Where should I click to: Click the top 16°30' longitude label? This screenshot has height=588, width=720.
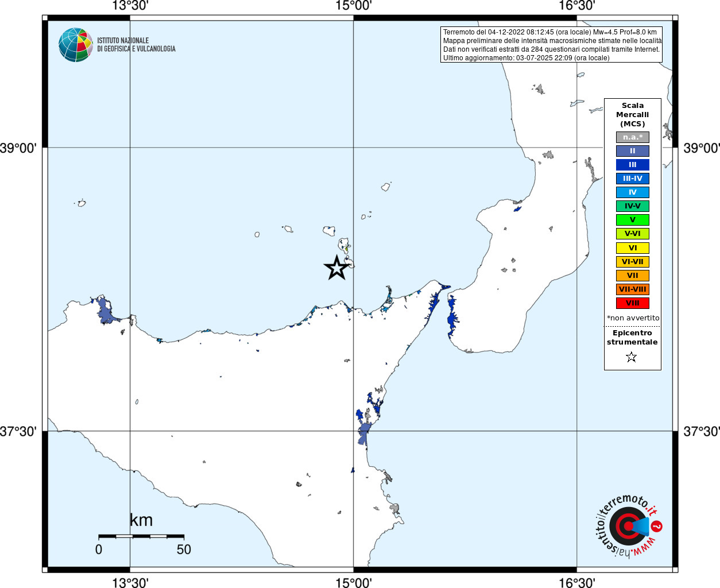tap(577, 6)
